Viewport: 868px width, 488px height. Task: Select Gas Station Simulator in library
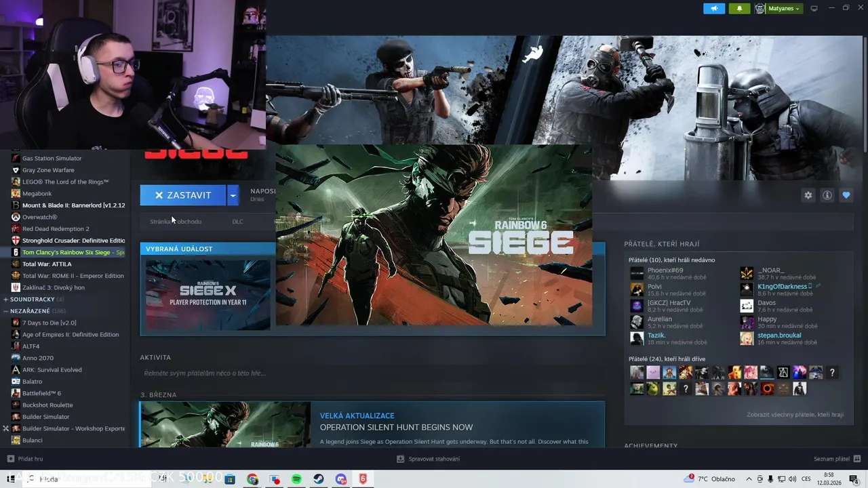point(52,158)
